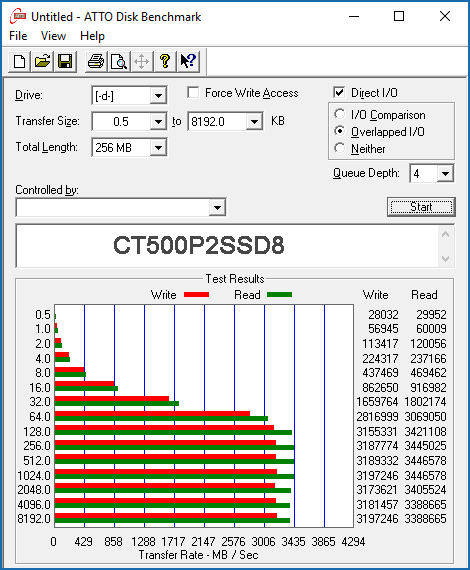Click the description scrollbar up arrow
The height and width of the screenshot is (570, 470).
coord(446,234)
